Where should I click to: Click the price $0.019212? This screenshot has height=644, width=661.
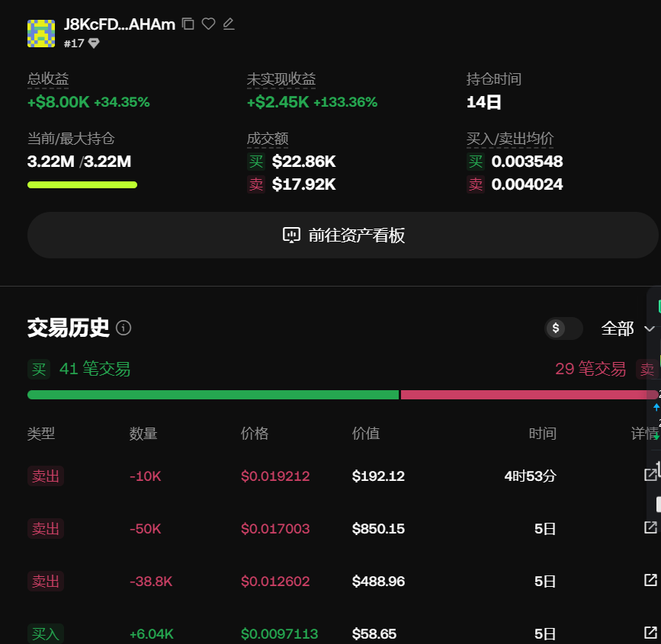tap(275, 476)
